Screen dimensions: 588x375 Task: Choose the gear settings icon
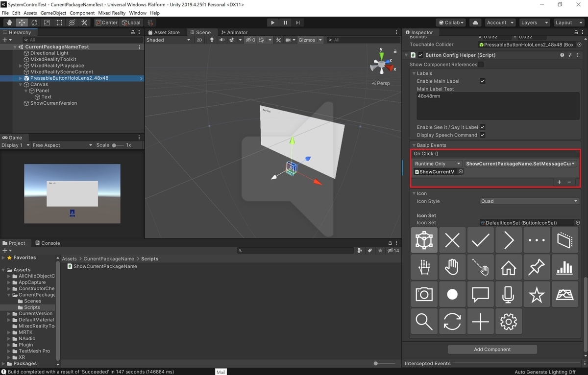coord(509,322)
